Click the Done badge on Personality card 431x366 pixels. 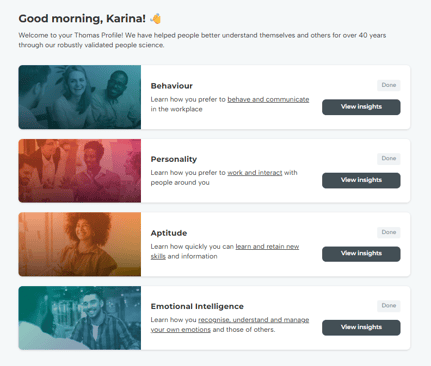point(389,158)
